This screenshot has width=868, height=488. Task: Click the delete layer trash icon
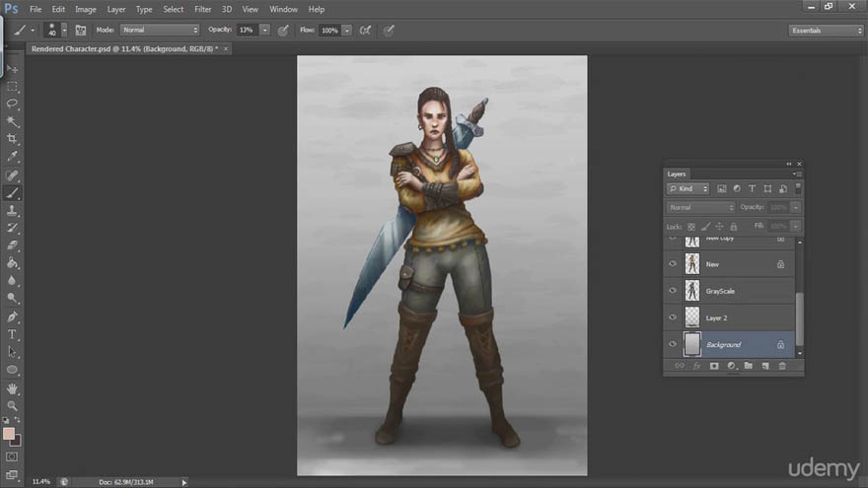(x=782, y=366)
